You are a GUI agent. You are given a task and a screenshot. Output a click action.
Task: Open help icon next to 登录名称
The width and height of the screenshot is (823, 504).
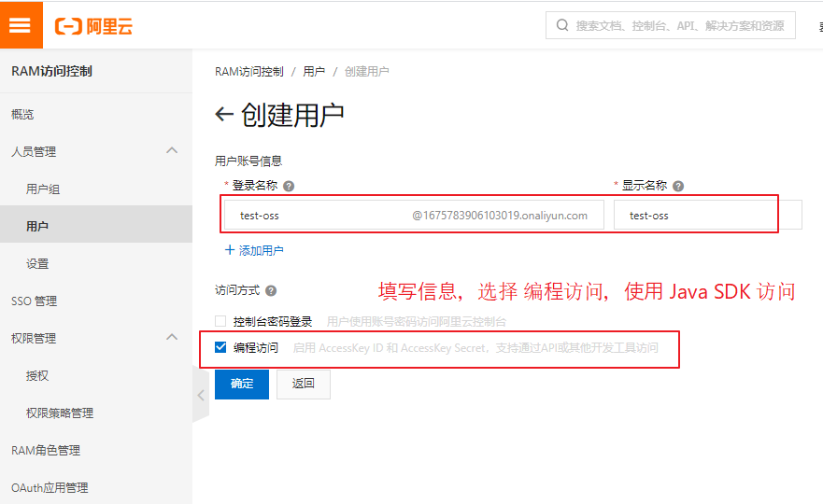[x=289, y=186]
